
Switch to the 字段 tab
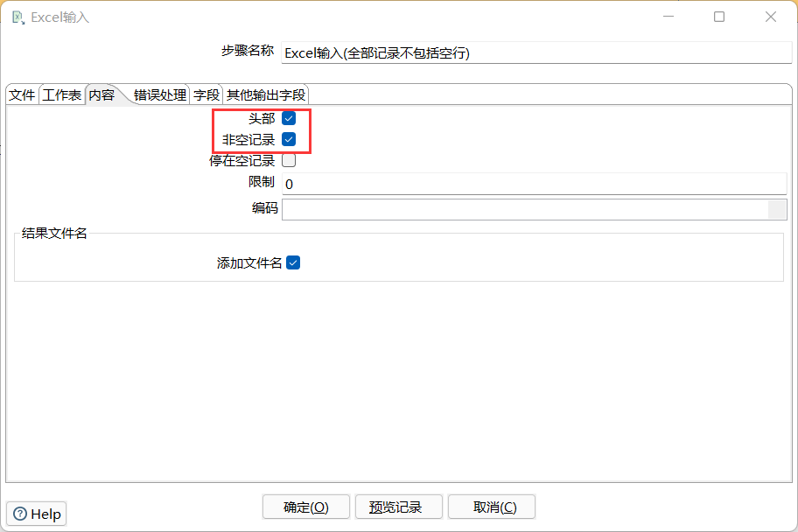(205, 94)
